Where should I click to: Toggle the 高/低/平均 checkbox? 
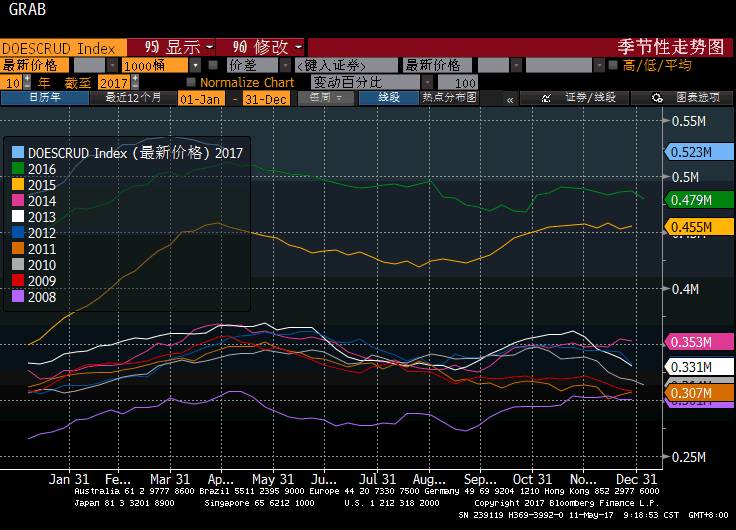coord(613,65)
